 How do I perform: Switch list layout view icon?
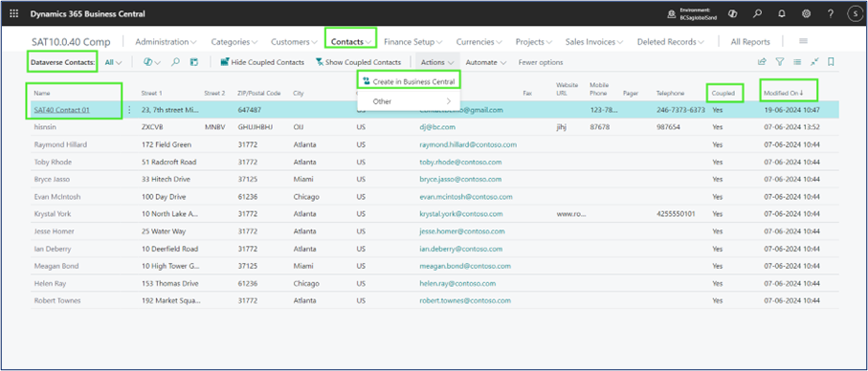pyautogui.click(x=796, y=62)
